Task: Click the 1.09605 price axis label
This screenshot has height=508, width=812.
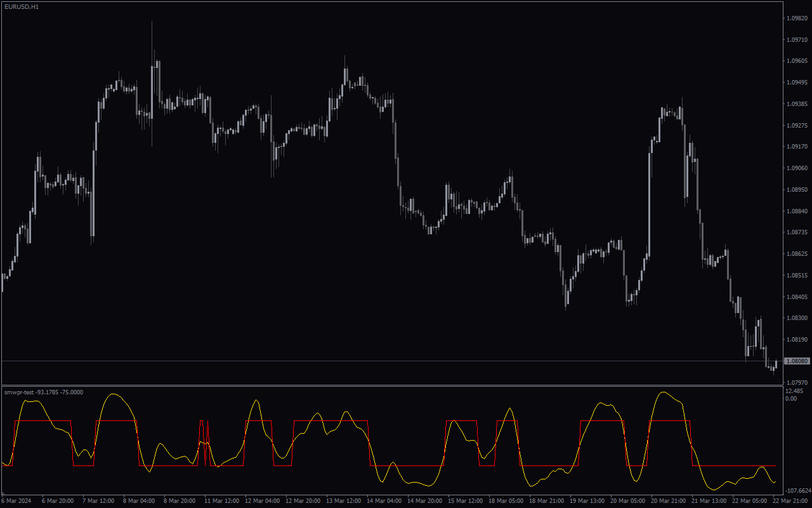Action: [x=797, y=61]
